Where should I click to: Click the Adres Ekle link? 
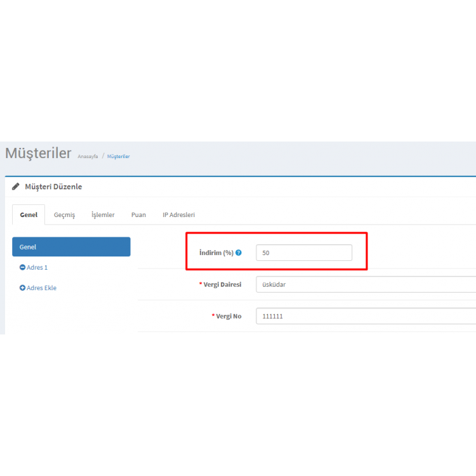coord(42,288)
